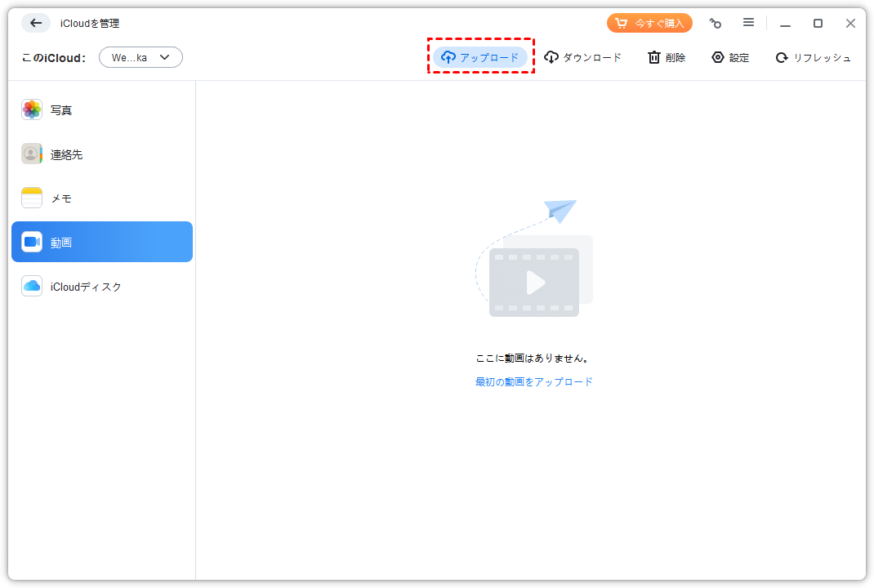Click the 削除 trash button
Screen dimensions: 874x588
[667, 57]
